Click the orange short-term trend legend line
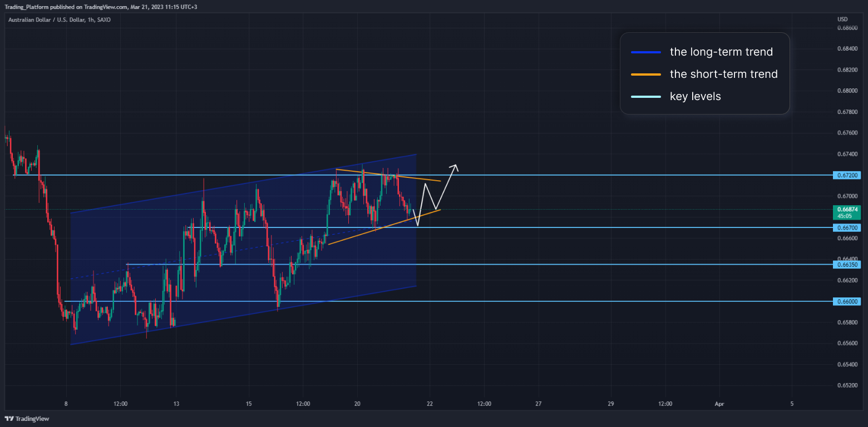The height and width of the screenshot is (427, 868). 646,75
